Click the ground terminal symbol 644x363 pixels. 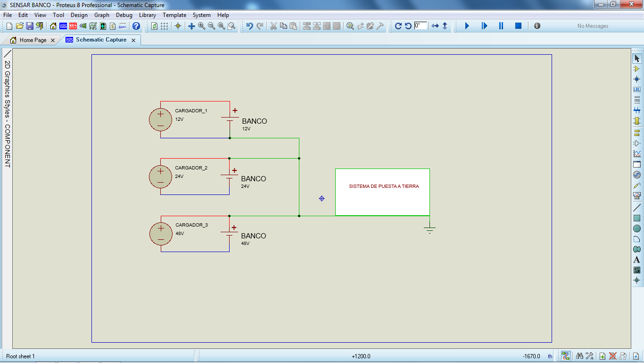pyautogui.click(x=429, y=229)
